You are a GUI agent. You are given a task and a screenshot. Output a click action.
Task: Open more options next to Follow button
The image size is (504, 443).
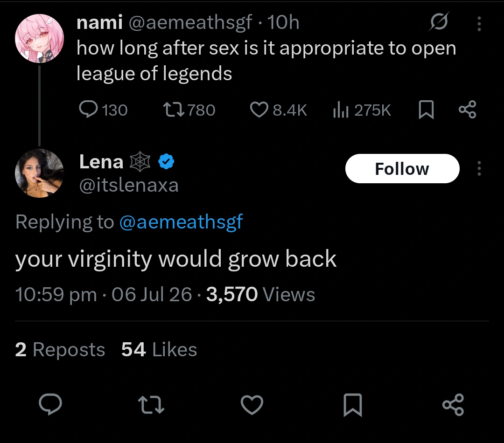(479, 168)
